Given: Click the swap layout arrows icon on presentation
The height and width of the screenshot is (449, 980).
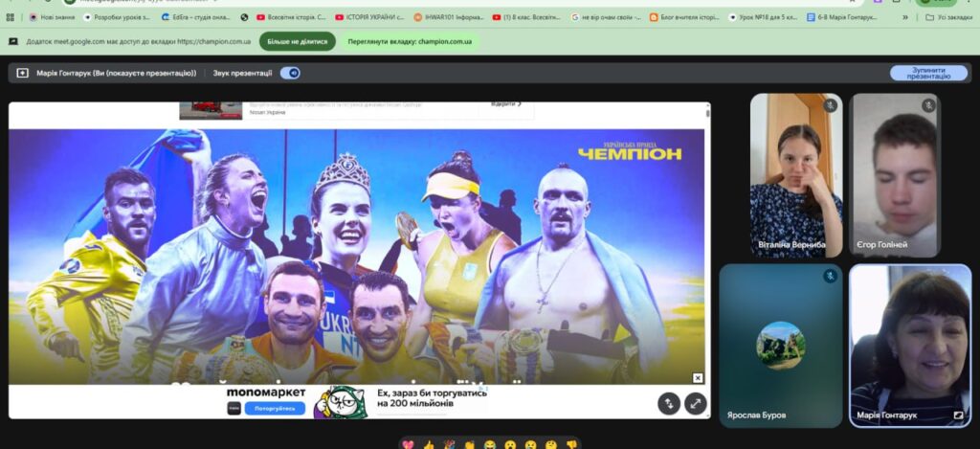Looking at the screenshot, I should coord(669,404).
